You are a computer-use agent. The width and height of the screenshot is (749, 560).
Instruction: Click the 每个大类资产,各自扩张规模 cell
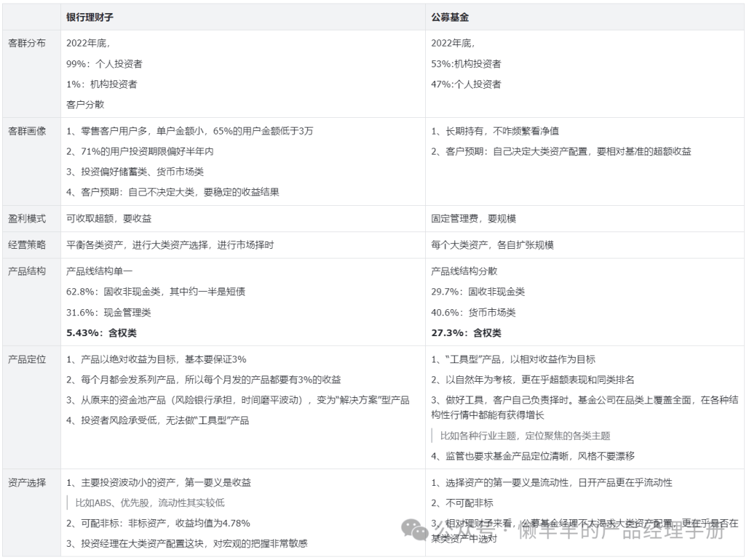492,245
